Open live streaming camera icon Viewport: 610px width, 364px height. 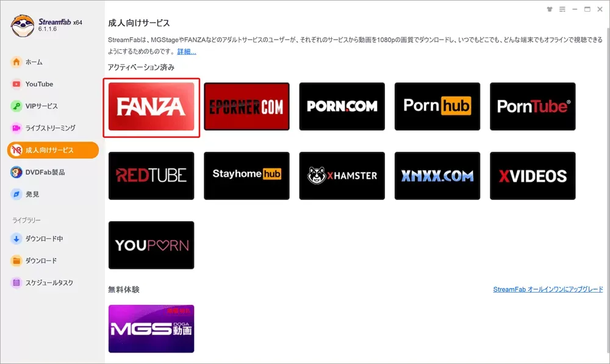point(16,128)
